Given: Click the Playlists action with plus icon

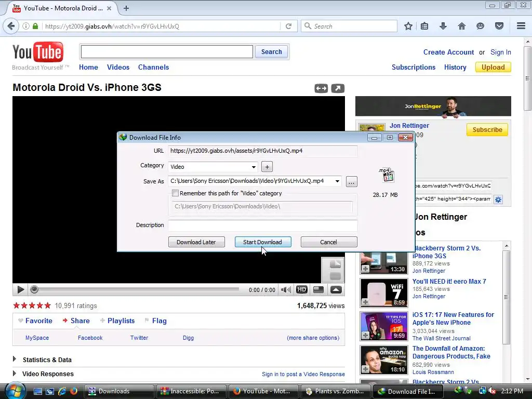Looking at the screenshot, I should [x=117, y=321].
